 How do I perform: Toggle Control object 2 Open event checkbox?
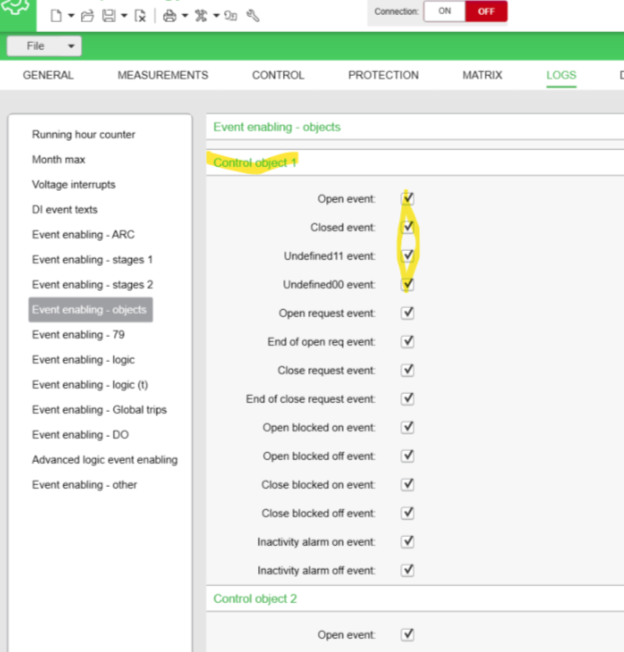coord(407,635)
